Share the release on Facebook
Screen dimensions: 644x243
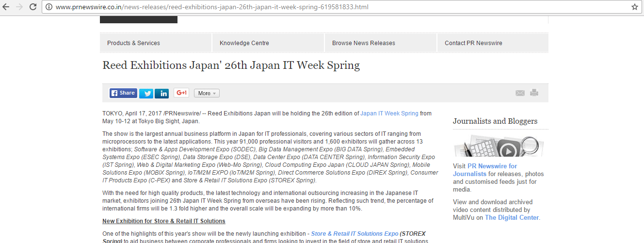pyautogui.click(x=123, y=93)
